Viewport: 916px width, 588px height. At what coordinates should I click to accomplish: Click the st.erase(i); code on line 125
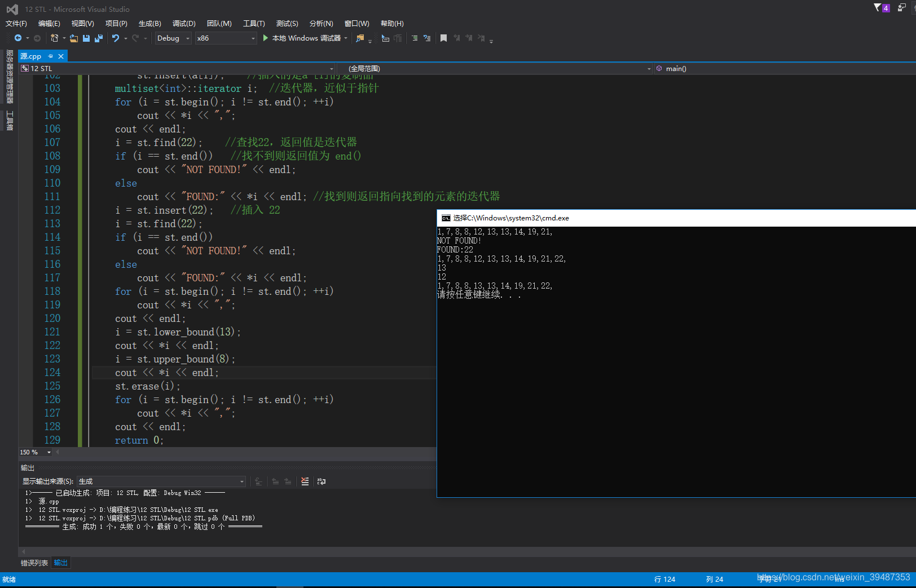[147, 386]
